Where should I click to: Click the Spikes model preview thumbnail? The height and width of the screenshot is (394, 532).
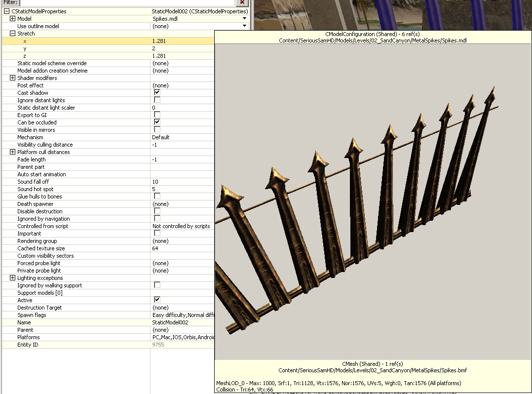click(x=373, y=202)
